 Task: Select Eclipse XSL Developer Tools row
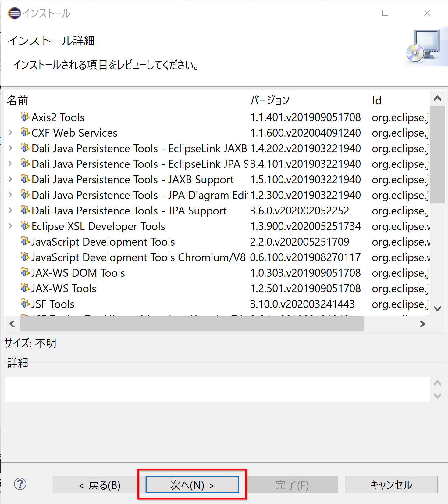pyautogui.click(x=217, y=226)
